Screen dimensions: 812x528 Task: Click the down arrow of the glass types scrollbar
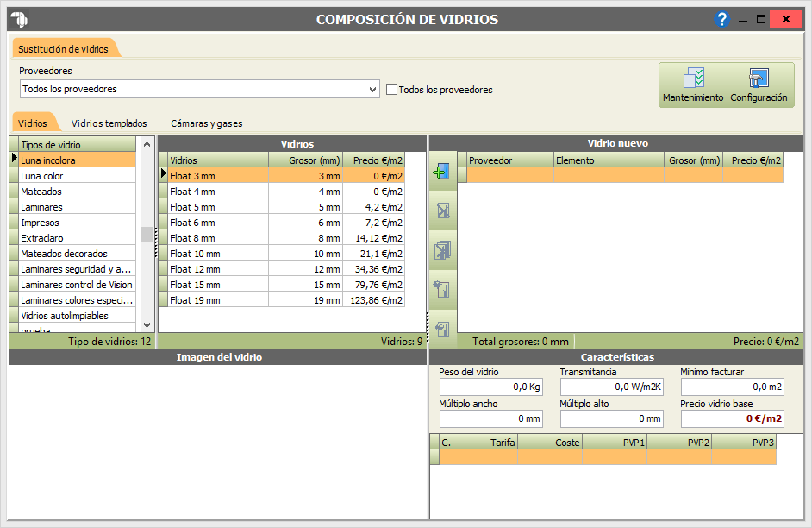click(x=147, y=325)
